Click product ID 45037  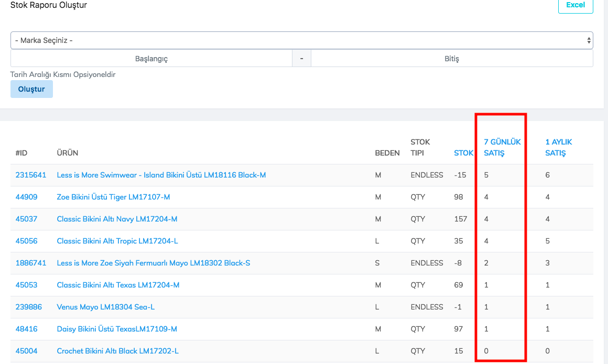click(26, 219)
